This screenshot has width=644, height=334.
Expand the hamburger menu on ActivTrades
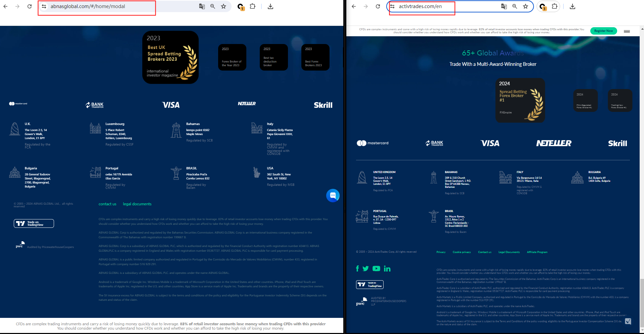click(x=627, y=31)
